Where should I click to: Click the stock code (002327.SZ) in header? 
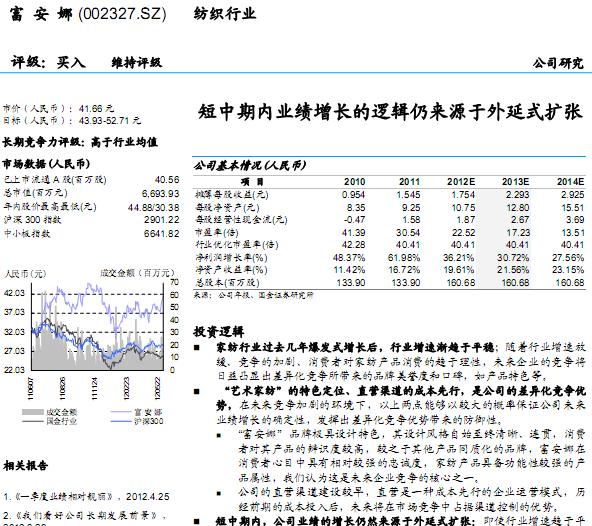click(x=122, y=14)
